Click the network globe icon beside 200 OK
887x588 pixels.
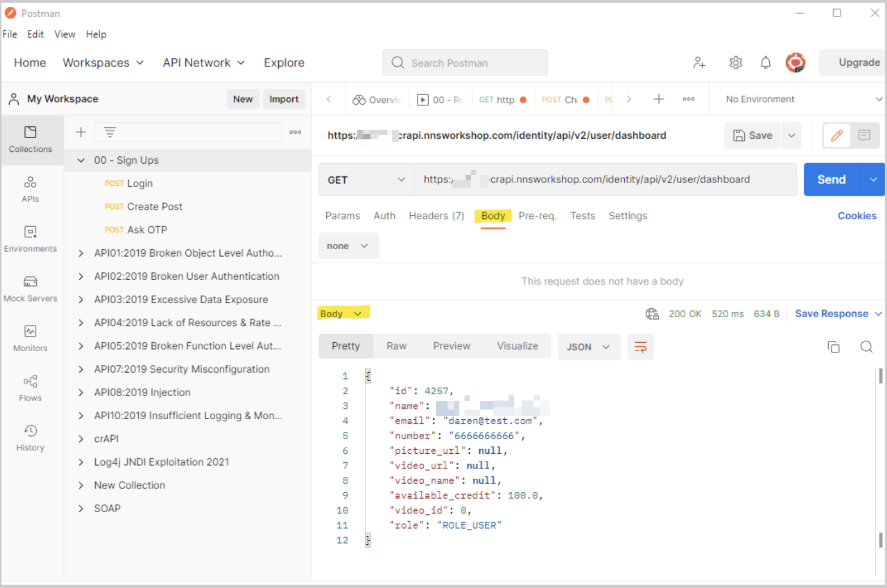(653, 314)
